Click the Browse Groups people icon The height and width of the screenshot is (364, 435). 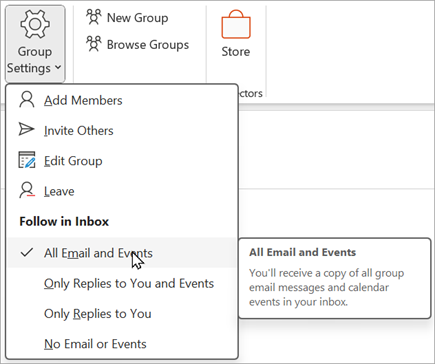coord(94,44)
